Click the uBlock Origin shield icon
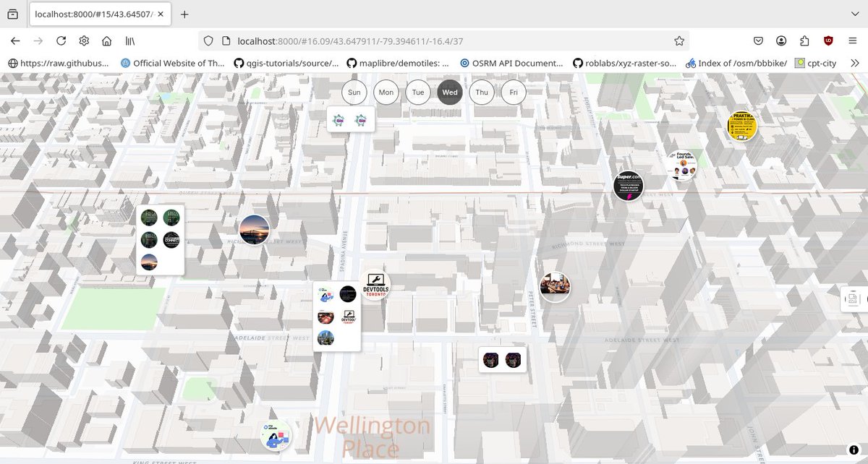Screen dimensions: 868x464 click(827, 41)
